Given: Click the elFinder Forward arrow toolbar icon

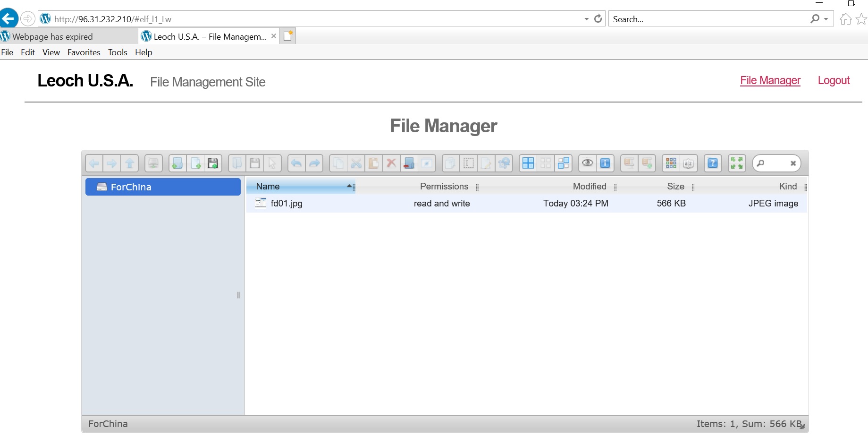Looking at the screenshot, I should [112, 163].
